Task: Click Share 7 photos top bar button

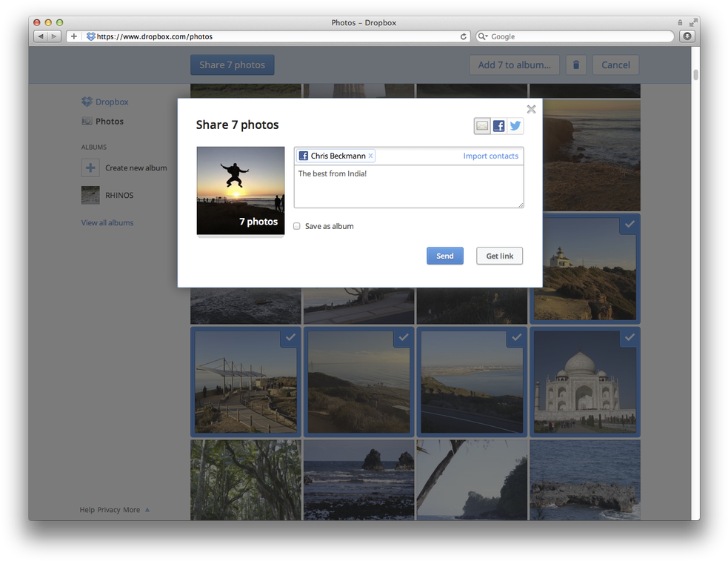Action: click(x=232, y=65)
